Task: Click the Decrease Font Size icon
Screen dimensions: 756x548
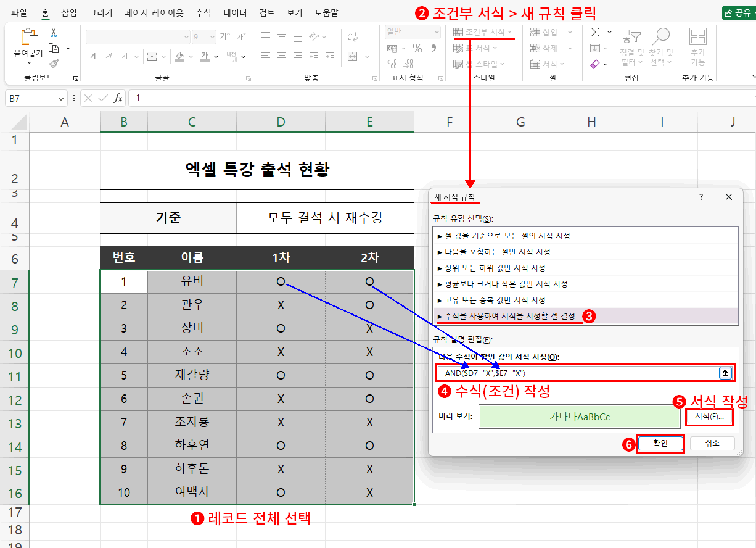Action: [x=241, y=37]
